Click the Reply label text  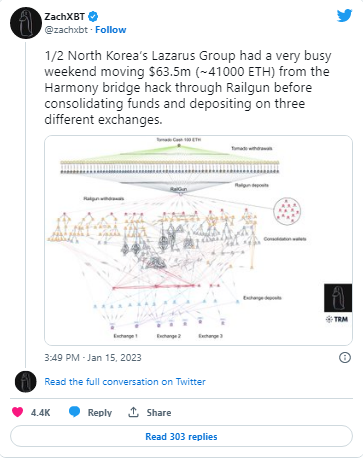pyautogui.click(x=100, y=412)
